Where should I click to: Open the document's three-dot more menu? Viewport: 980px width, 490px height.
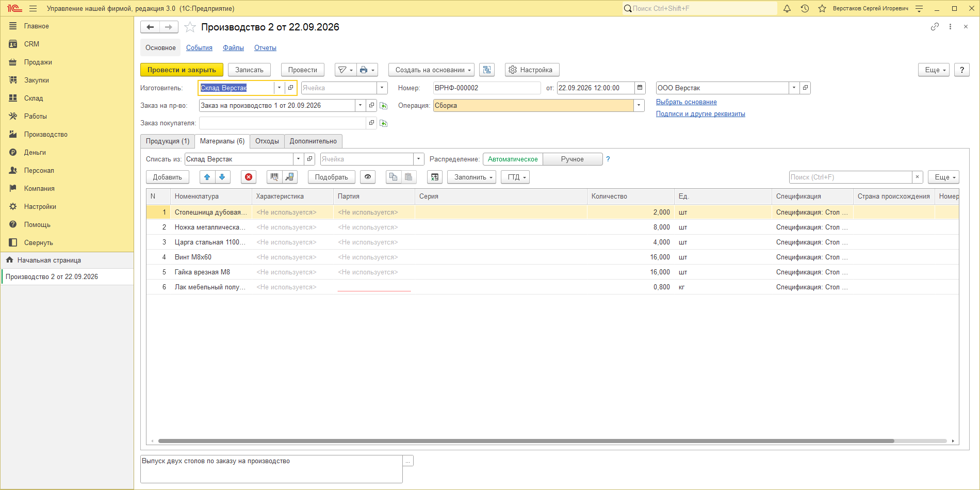[950, 27]
